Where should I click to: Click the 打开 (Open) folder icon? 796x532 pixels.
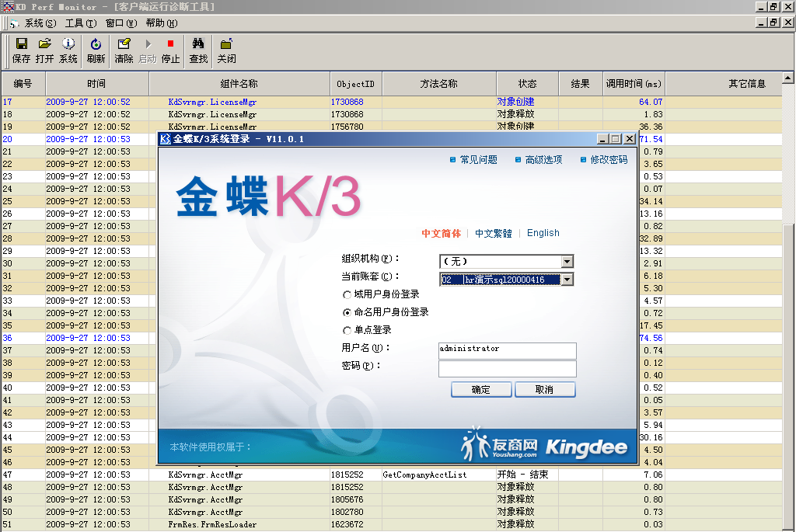pyautogui.click(x=44, y=45)
